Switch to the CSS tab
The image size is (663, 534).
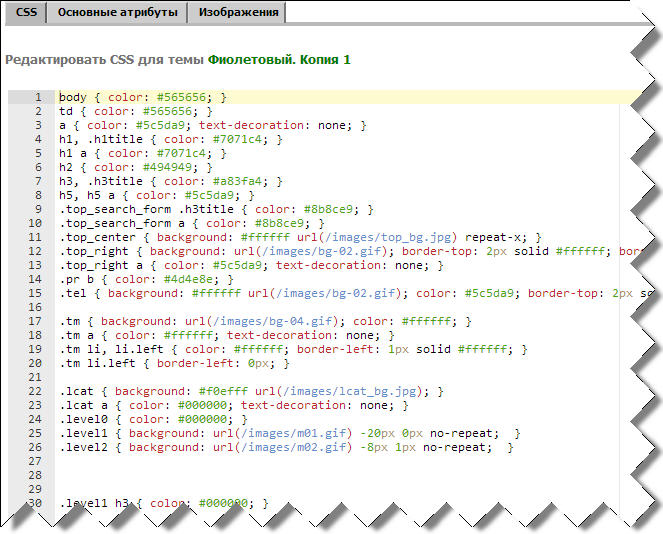26,12
